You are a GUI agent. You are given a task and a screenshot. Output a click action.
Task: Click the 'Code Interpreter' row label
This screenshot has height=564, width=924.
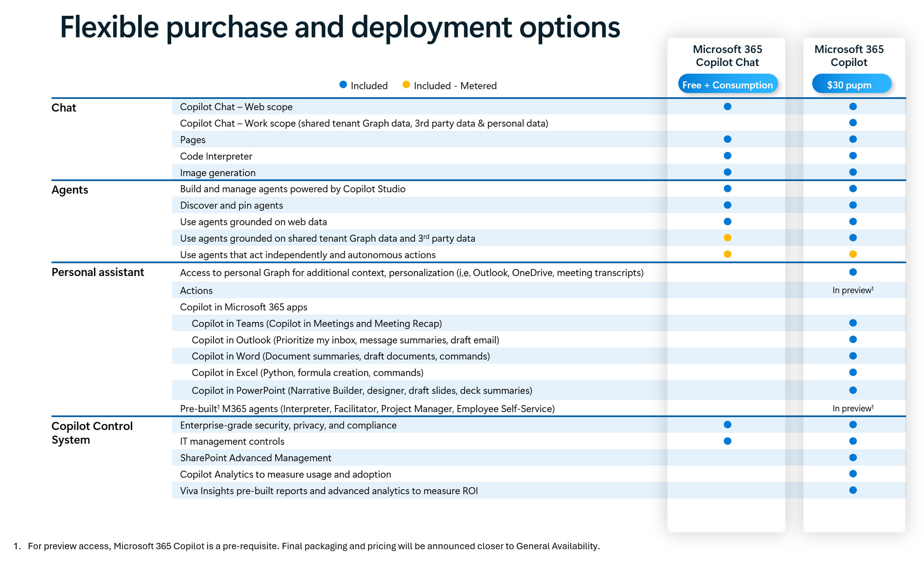coord(216,156)
